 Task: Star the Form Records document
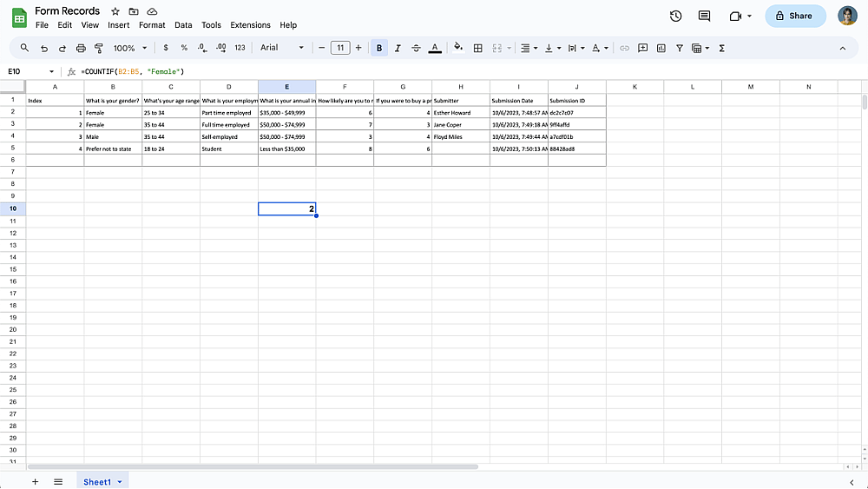pos(115,11)
